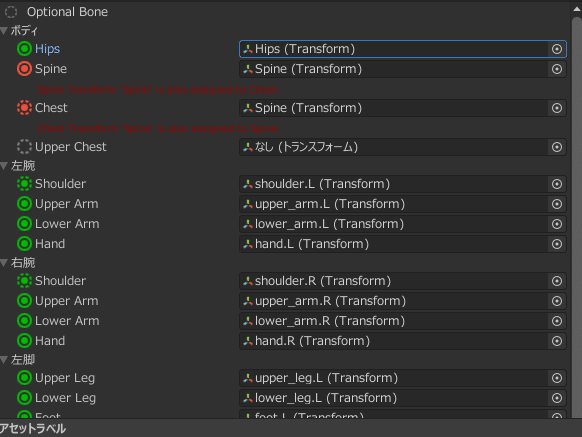This screenshot has height=437, width=582.
Task: Click the Optional Bone legend text
Action: tap(68, 12)
